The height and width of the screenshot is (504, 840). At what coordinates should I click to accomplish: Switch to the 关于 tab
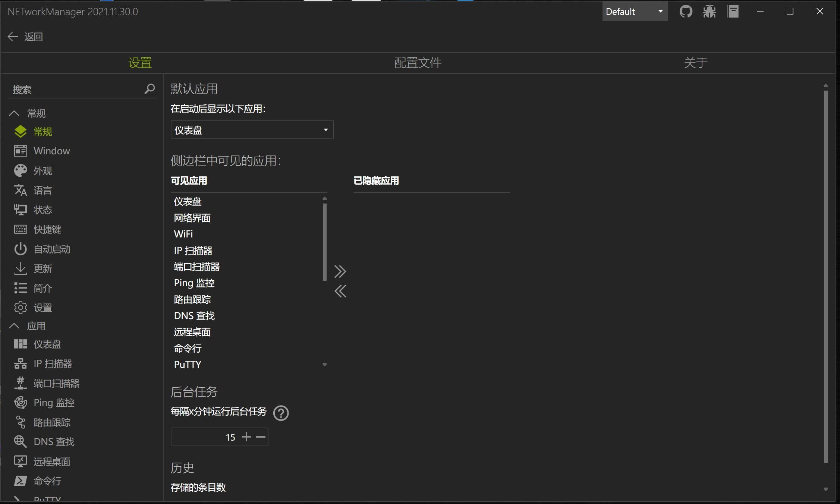[x=695, y=63]
